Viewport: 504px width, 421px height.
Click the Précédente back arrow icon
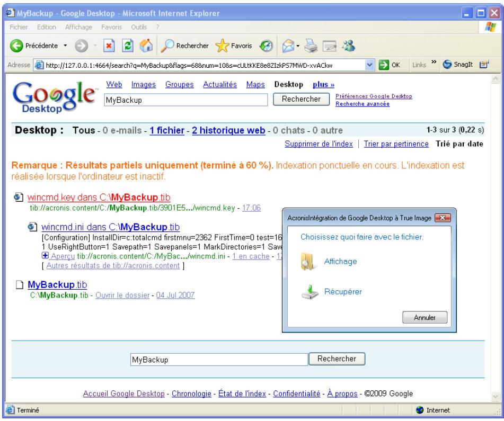(16, 46)
